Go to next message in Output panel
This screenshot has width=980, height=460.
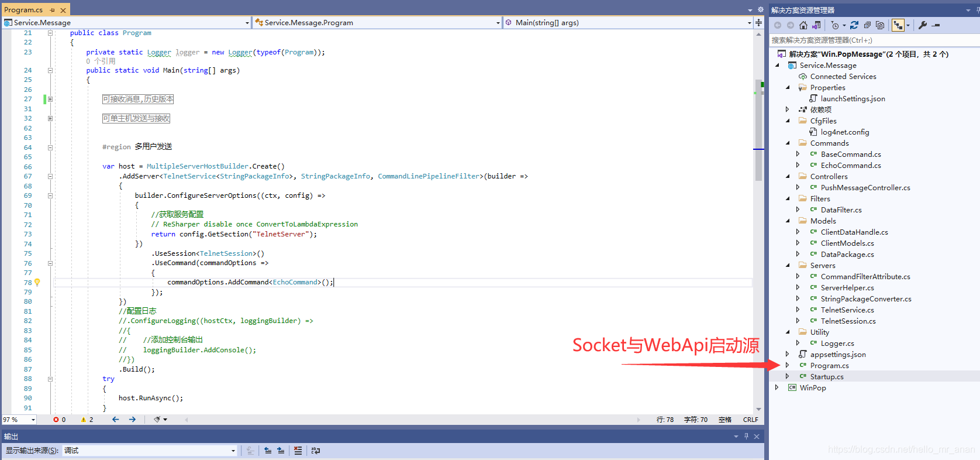[281, 451]
